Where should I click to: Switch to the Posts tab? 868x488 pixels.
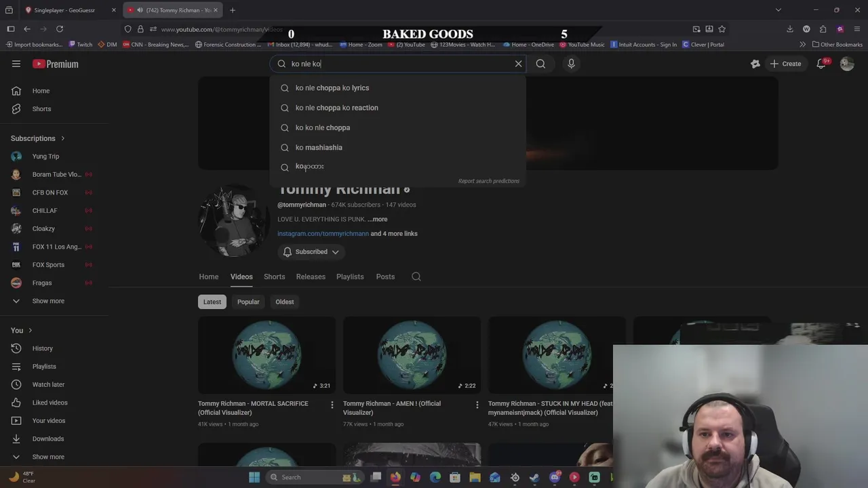385,277
